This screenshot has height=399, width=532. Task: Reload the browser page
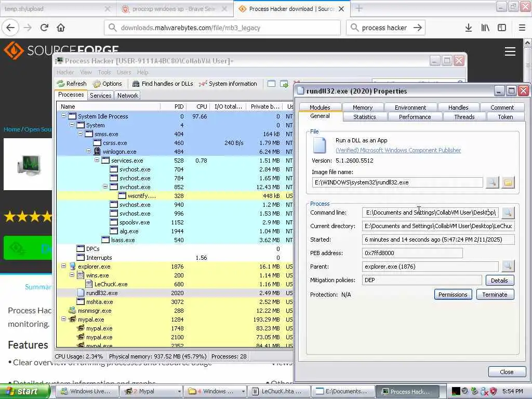pos(45,28)
